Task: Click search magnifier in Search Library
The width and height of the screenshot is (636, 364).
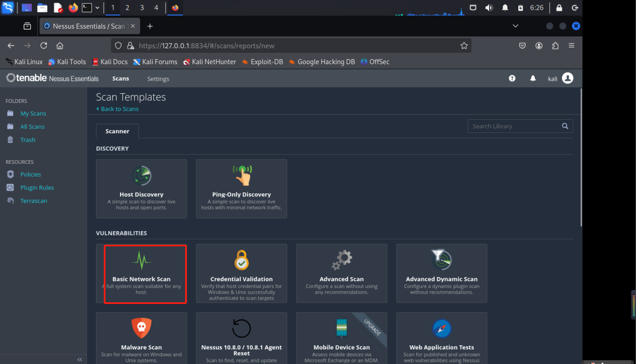Action: click(x=565, y=126)
